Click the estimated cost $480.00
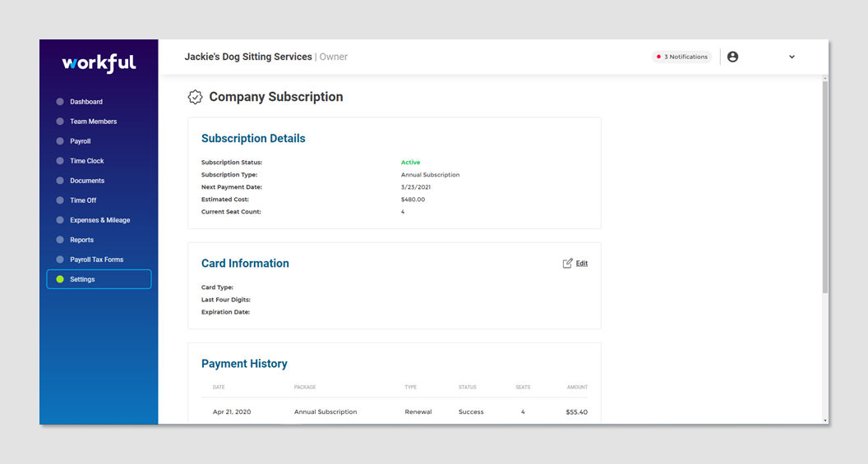 pos(413,199)
